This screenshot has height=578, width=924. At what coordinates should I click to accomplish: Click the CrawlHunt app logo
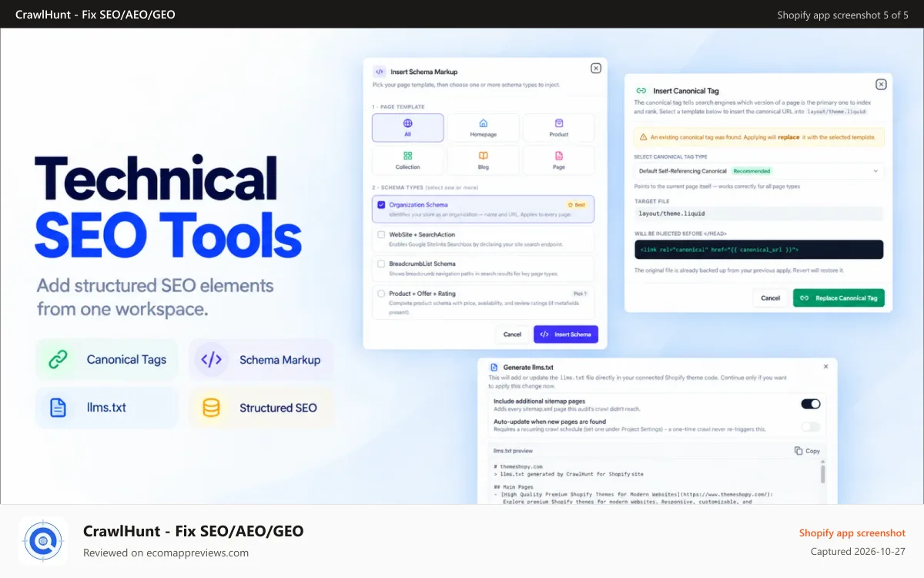(43, 541)
